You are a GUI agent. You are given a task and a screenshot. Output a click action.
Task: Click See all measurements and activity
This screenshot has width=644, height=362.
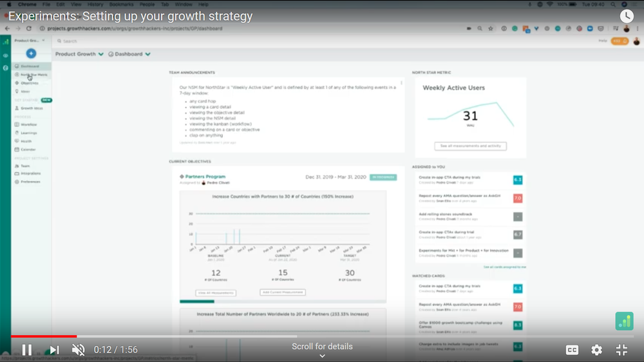[x=470, y=146]
